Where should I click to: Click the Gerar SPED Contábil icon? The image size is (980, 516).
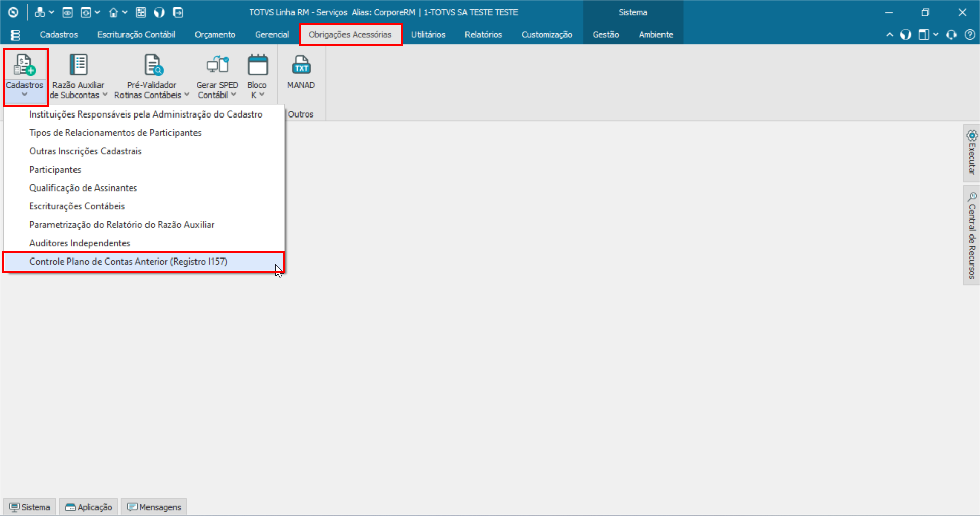[x=217, y=65]
